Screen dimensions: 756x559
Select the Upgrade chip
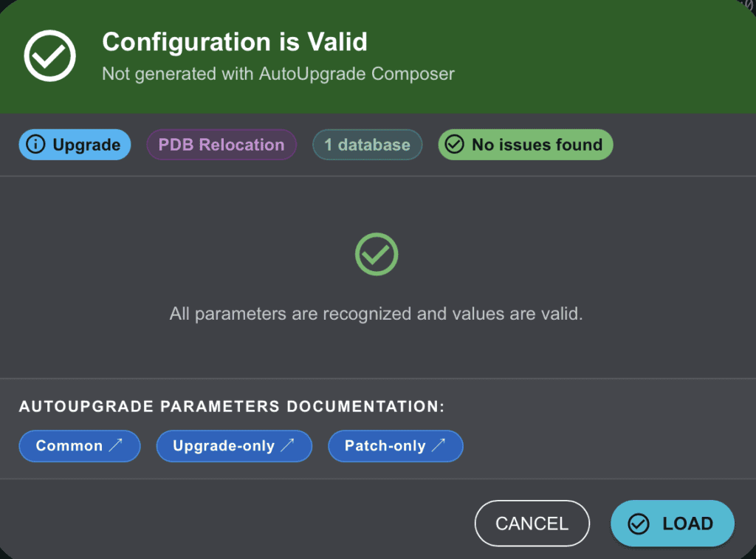point(75,145)
